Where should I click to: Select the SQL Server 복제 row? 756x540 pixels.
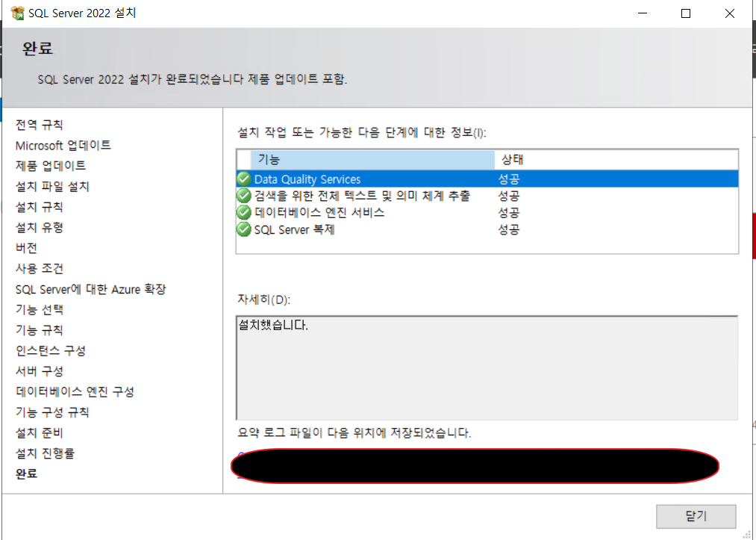pos(487,229)
